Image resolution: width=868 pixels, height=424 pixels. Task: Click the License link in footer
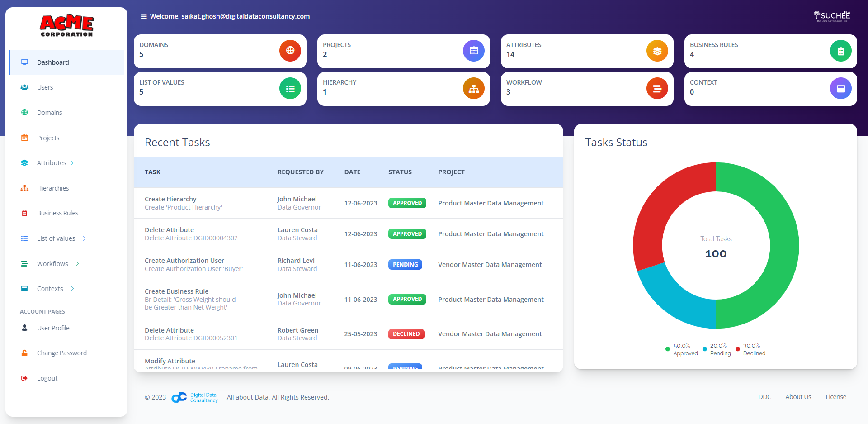tap(835, 397)
